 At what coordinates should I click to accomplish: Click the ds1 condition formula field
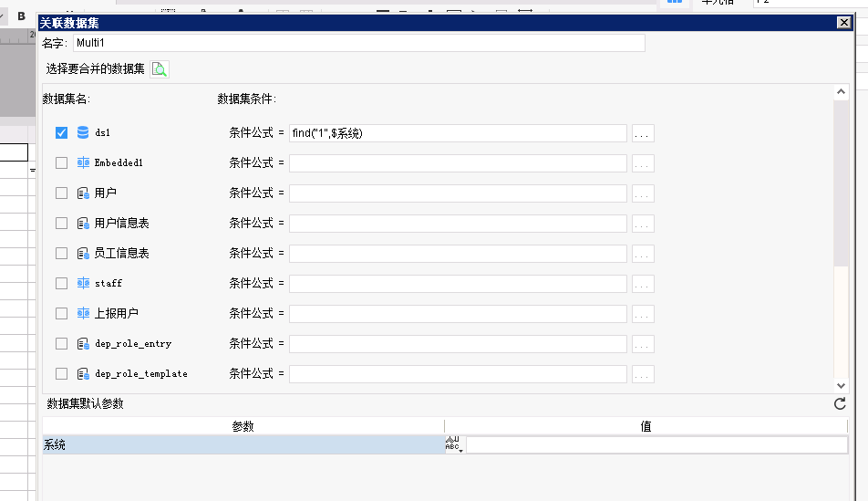(458, 134)
